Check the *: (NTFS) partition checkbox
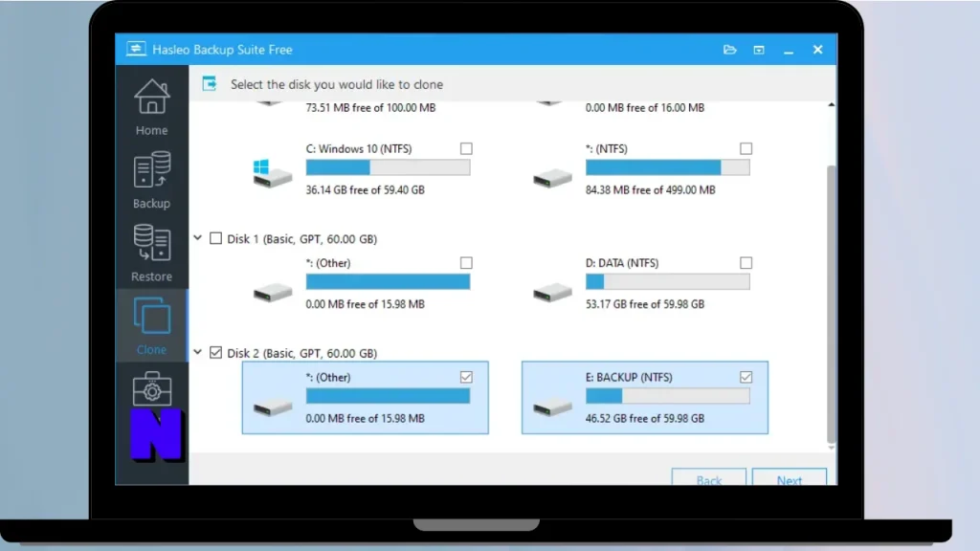 coord(746,148)
